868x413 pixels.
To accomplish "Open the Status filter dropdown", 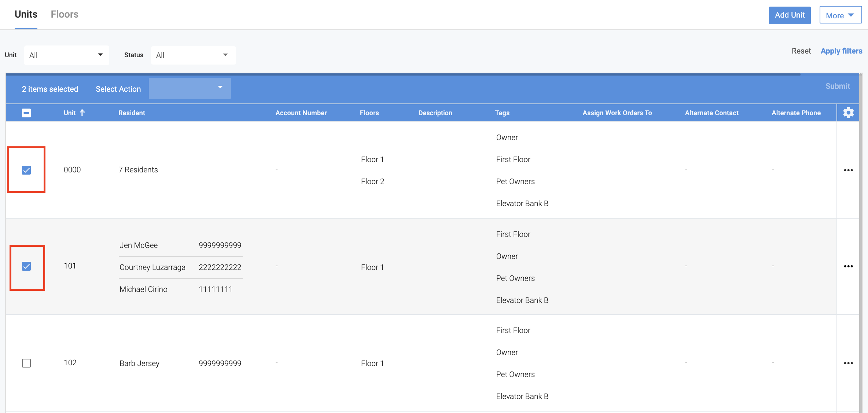I will click(193, 55).
